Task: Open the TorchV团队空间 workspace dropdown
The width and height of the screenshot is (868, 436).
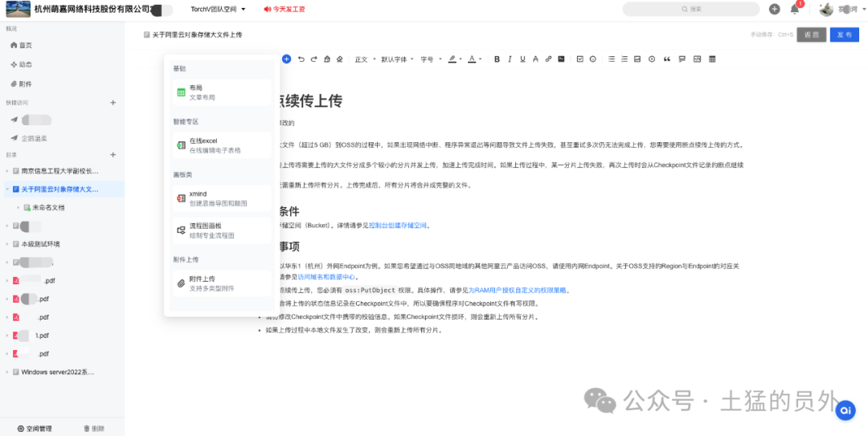Action: click(218, 10)
